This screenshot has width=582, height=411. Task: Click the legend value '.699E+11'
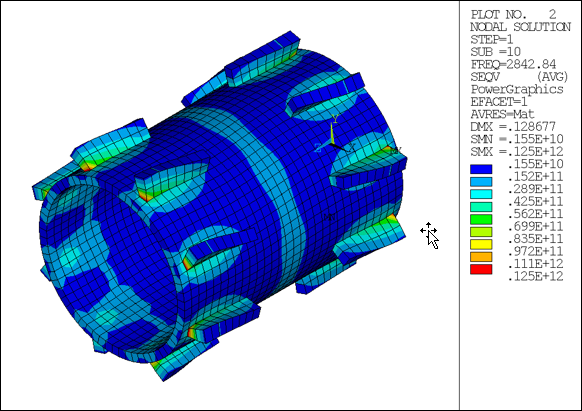(535, 226)
